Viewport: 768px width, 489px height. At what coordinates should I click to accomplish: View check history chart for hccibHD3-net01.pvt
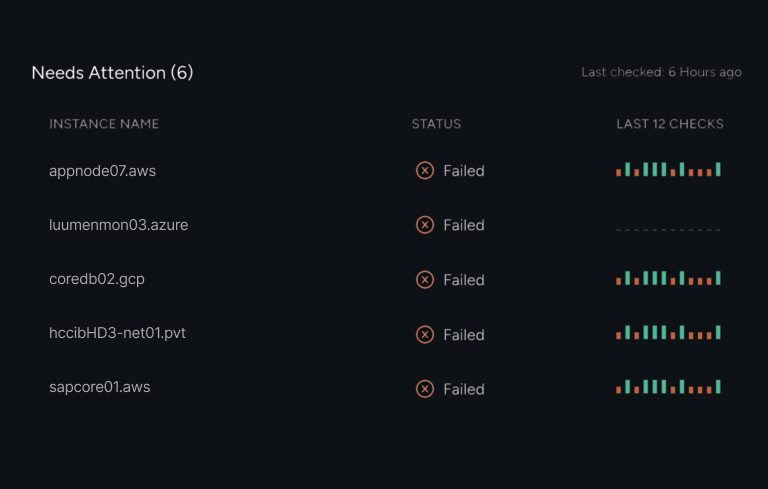[x=668, y=332]
